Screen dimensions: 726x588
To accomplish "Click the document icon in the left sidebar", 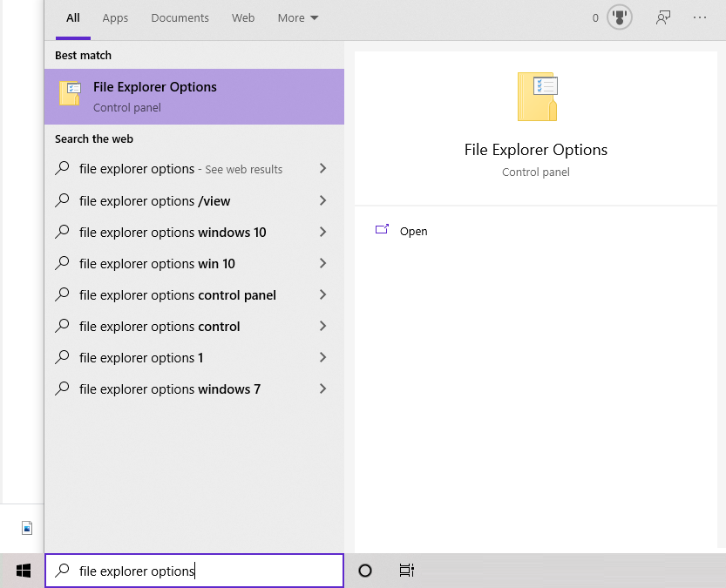I will click(x=26, y=527).
